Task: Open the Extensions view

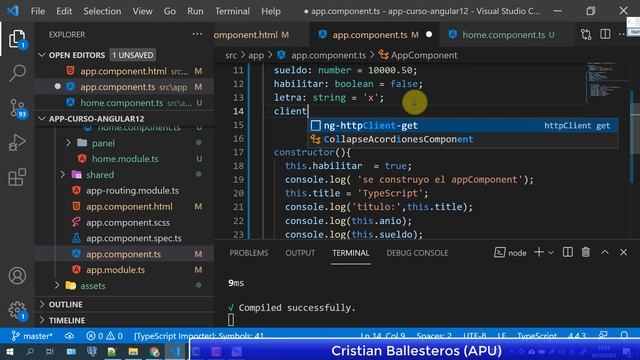Action: [x=17, y=177]
